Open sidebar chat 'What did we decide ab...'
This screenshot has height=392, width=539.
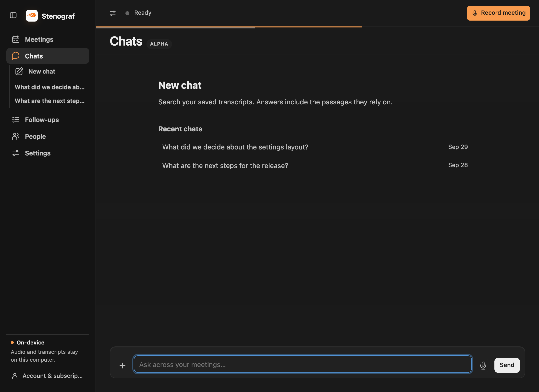(50, 87)
